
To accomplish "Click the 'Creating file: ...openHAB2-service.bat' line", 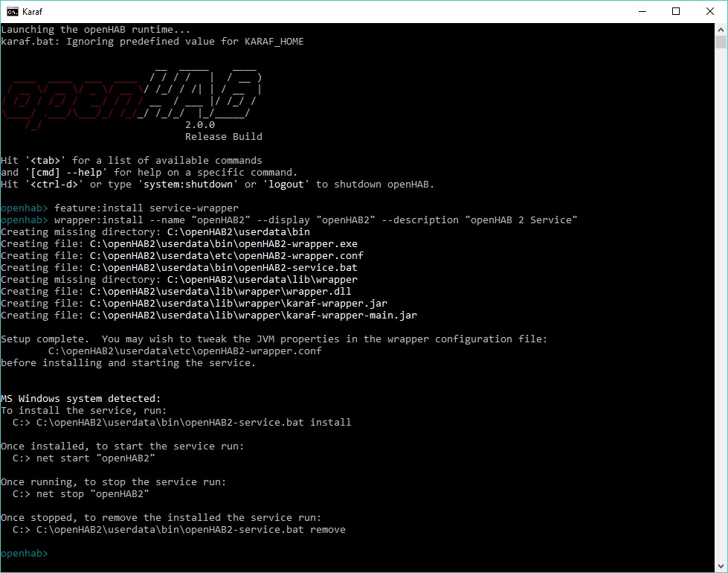I will pyautogui.click(x=179, y=268).
